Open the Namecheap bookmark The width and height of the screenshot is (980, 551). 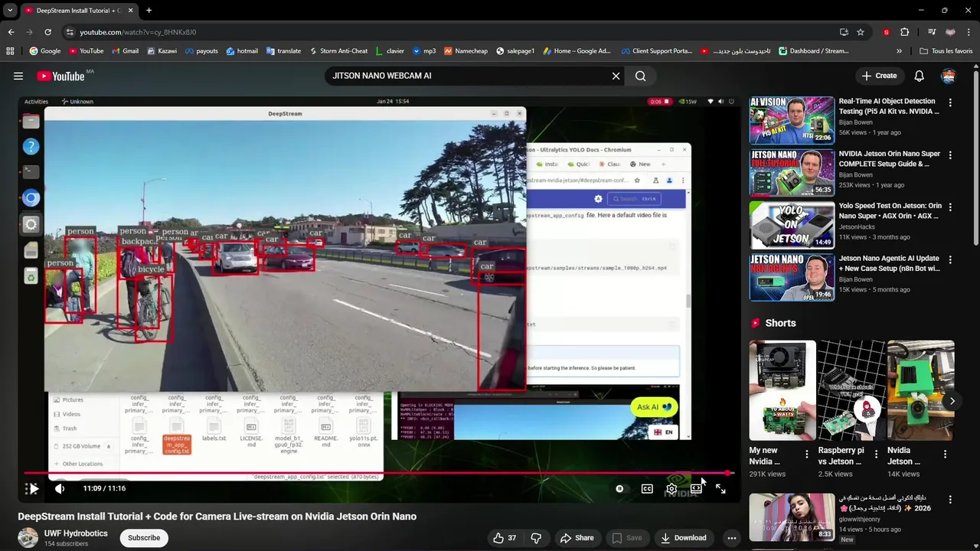[465, 51]
